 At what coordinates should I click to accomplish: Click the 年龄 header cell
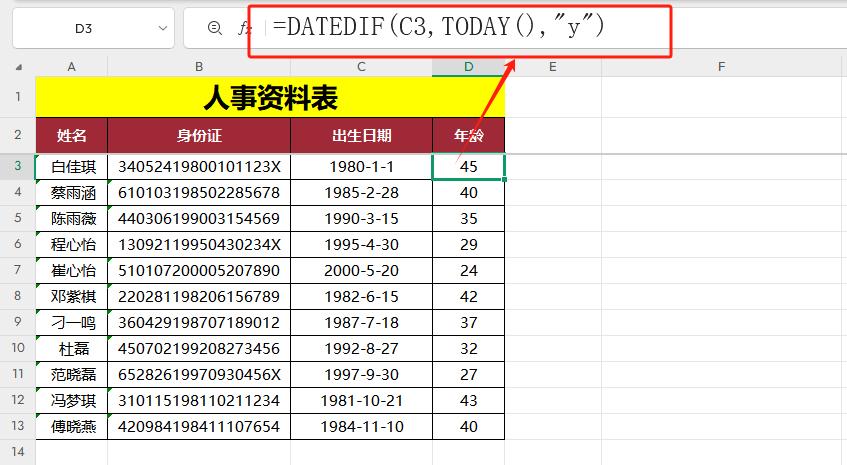(468, 136)
